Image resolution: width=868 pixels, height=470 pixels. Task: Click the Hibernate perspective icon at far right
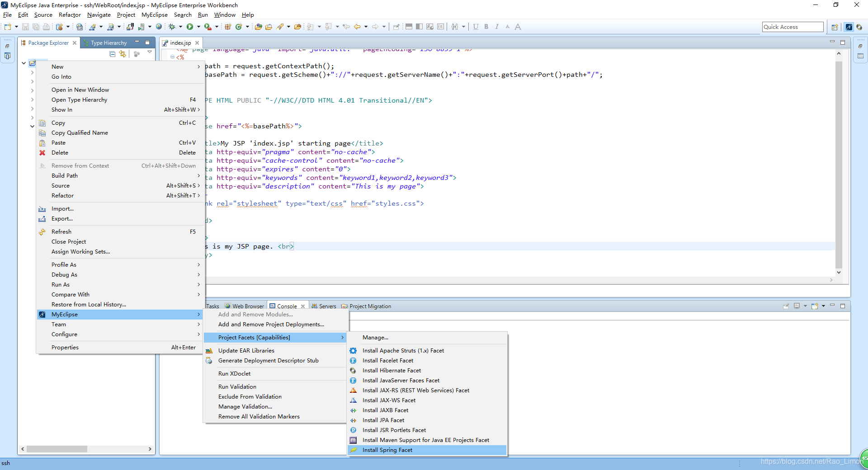[859, 27]
